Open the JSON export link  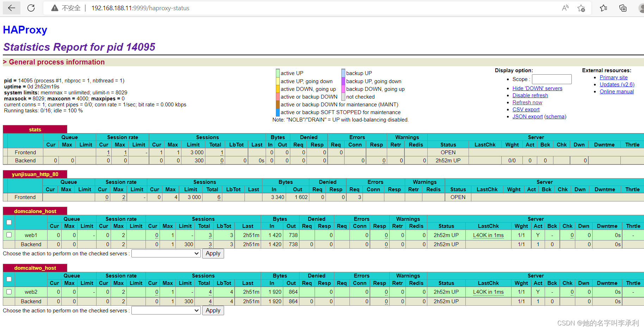pos(528,117)
